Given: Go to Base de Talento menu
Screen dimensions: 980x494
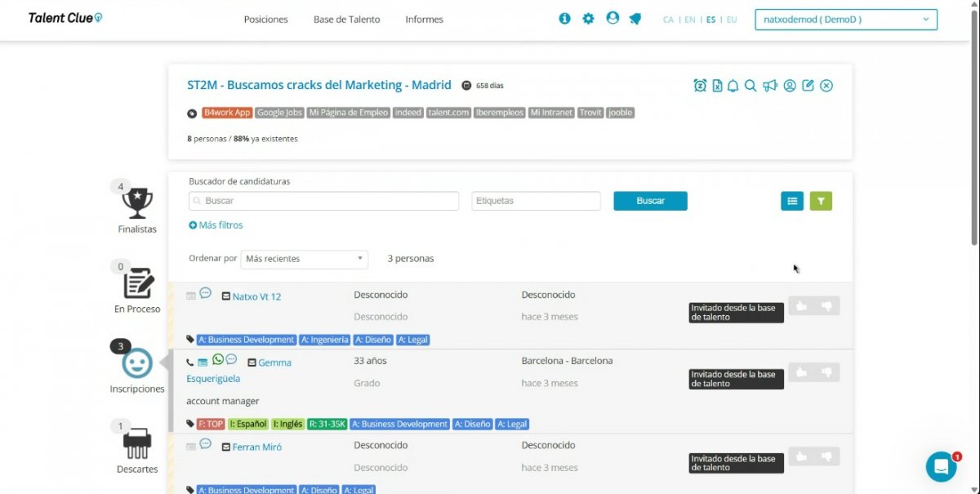Looking at the screenshot, I should tap(346, 20).
